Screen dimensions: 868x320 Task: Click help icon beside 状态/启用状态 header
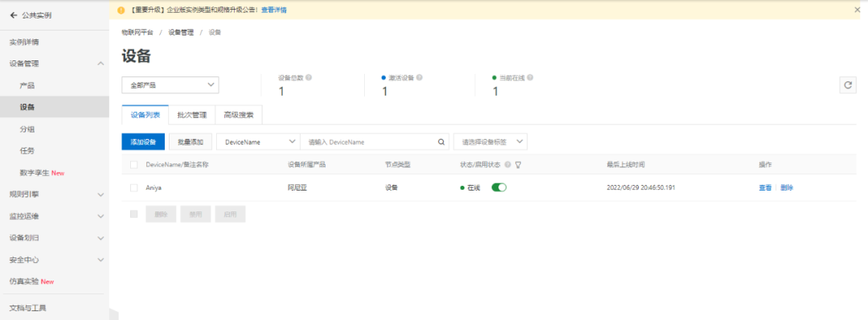(508, 165)
